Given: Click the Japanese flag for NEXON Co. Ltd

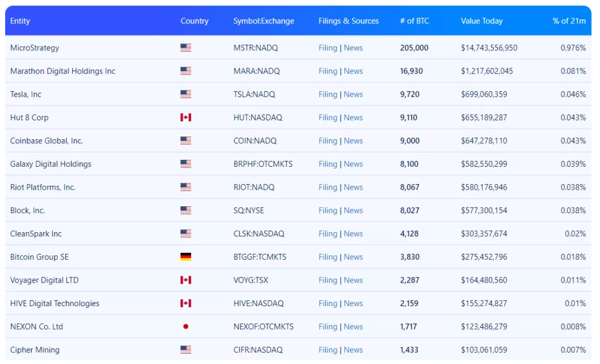Looking at the screenshot, I should [185, 327].
